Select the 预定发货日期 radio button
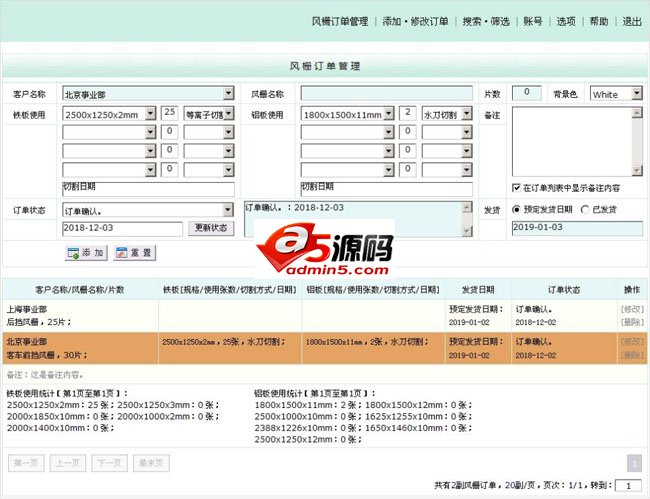The width and height of the screenshot is (650, 499). pos(516,210)
